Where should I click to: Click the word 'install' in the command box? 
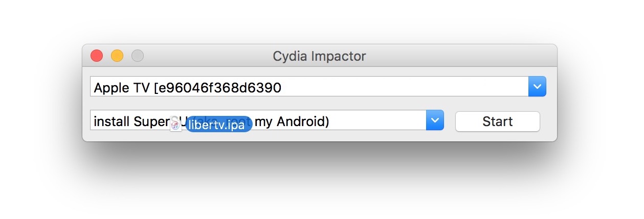[x=112, y=121]
